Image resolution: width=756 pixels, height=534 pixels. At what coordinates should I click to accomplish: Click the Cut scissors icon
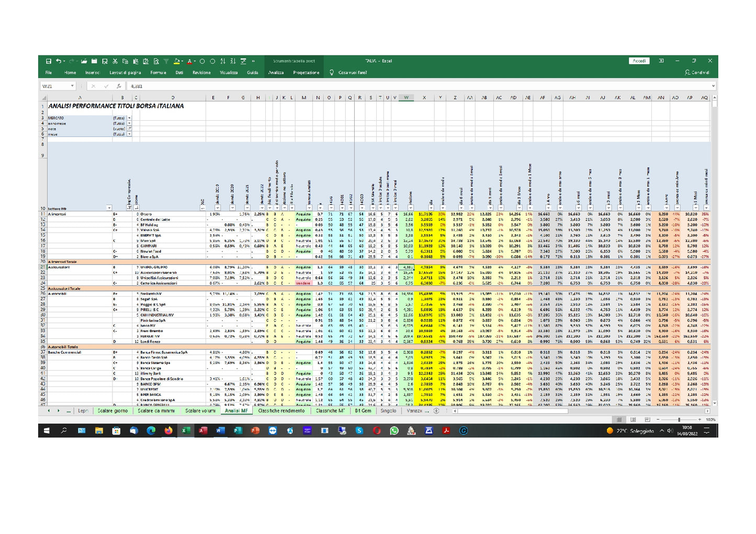click(x=116, y=61)
